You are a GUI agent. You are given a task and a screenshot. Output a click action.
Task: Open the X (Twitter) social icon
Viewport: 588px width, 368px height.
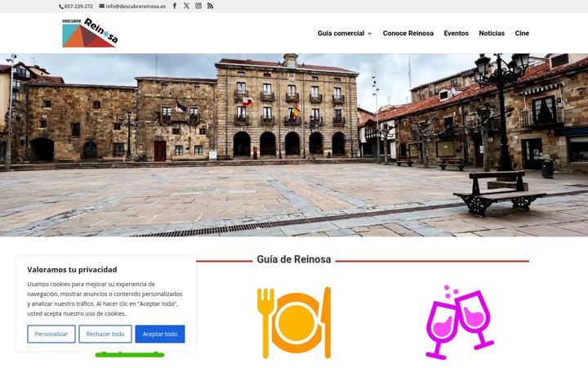point(186,6)
